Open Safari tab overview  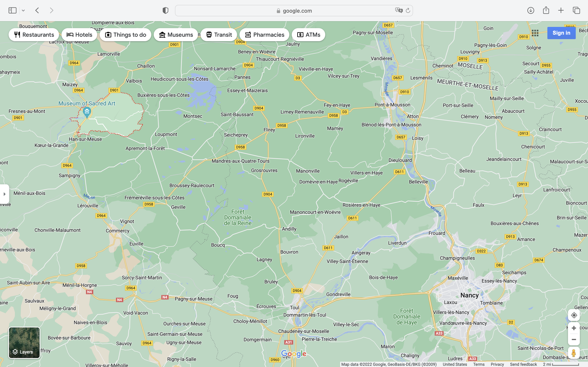[576, 10]
